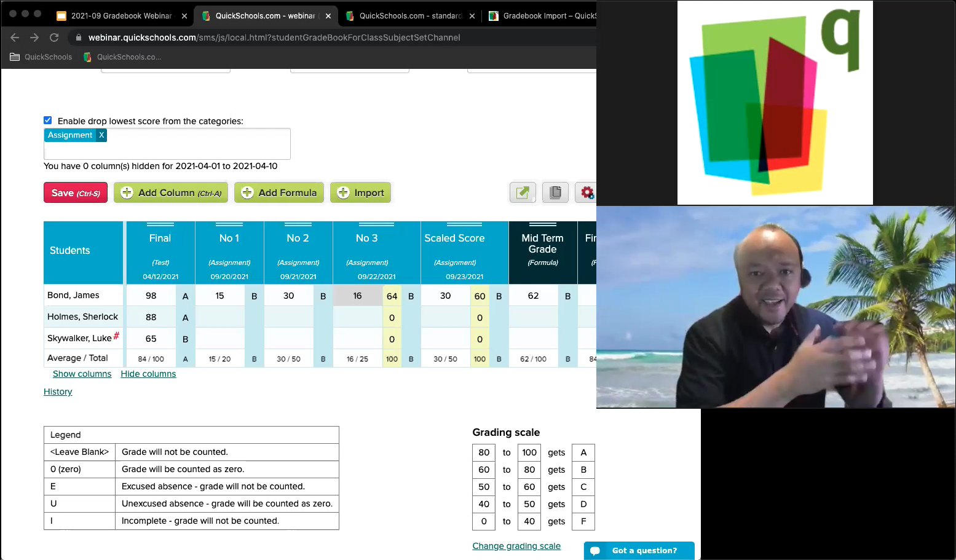Close the 2021-09 Gradebook Webinar tab

coord(184,16)
